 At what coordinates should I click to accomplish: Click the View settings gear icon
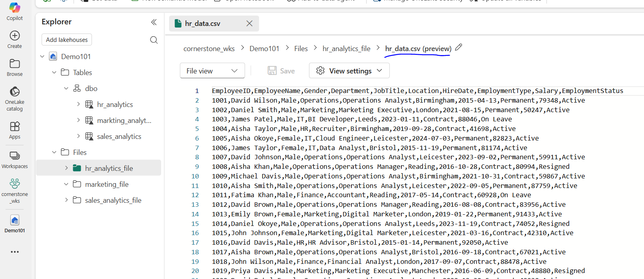point(320,71)
